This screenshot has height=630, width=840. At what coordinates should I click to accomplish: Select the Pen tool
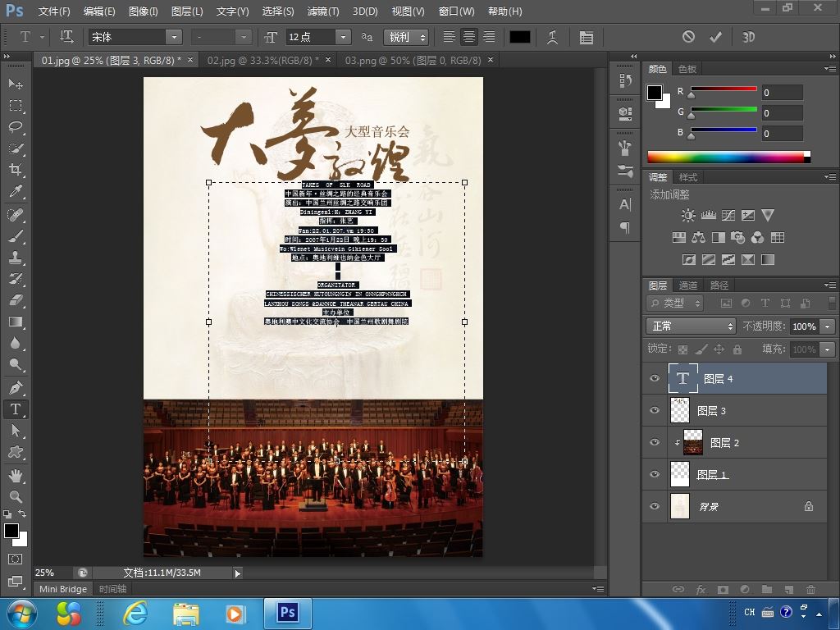[x=16, y=387]
